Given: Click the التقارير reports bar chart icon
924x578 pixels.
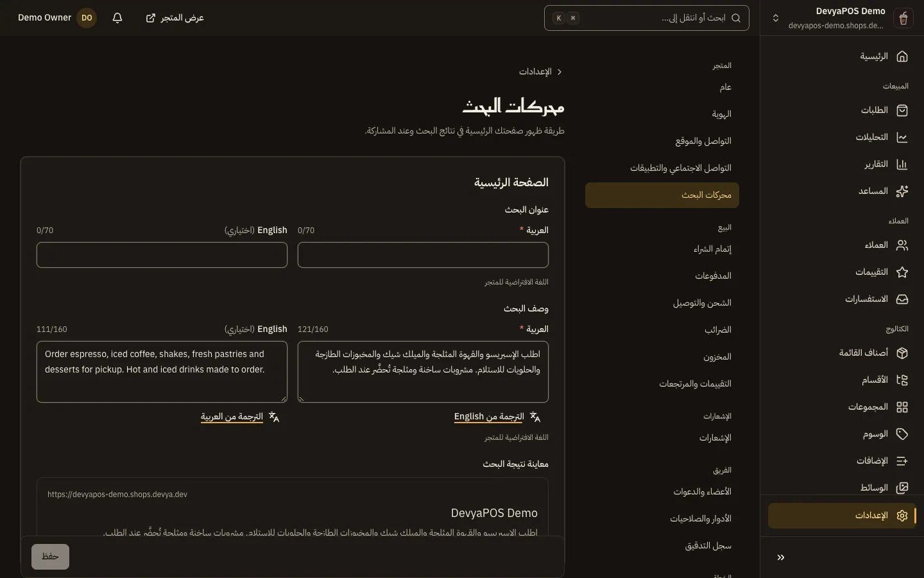Looking at the screenshot, I should 902,164.
